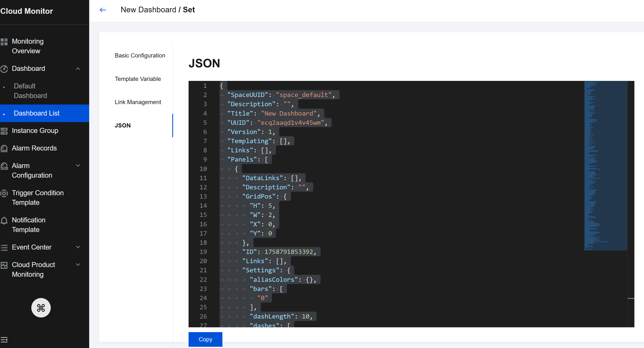Click the Trigger Condition Template icon

click(x=4, y=193)
